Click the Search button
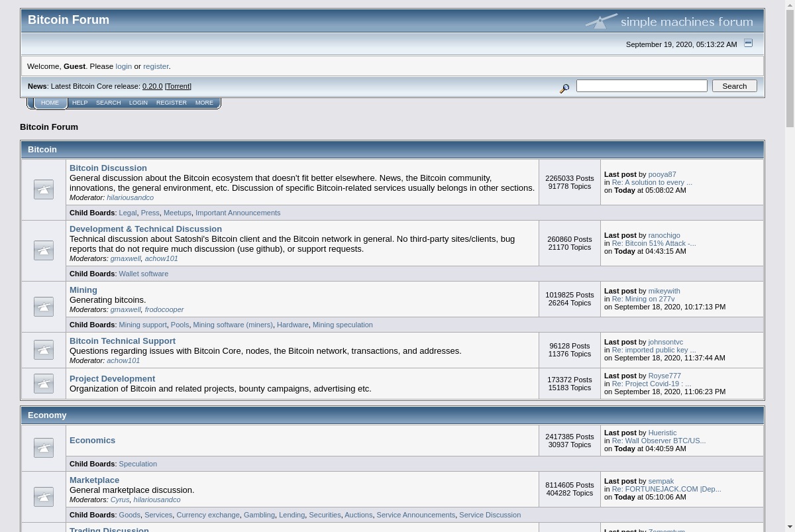The width and height of the screenshot is (795, 532). [x=734, y=86]
